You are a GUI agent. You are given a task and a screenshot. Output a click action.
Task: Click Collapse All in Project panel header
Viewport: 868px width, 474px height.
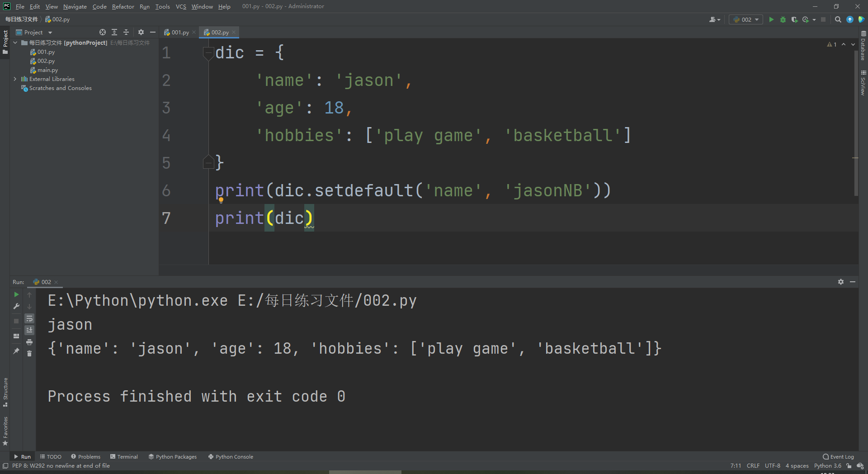126,32
